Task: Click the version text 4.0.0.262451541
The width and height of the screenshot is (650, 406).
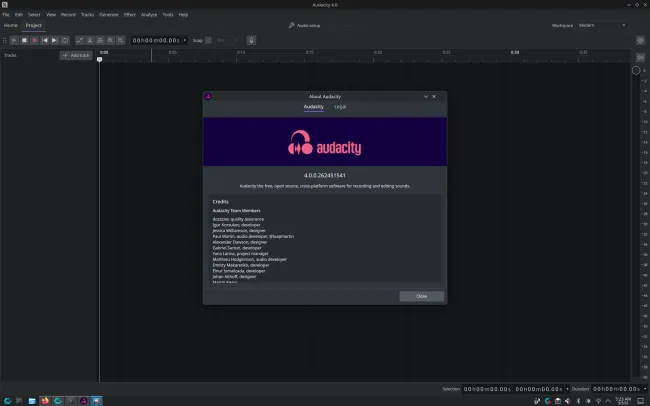Action: click(325, 175)
